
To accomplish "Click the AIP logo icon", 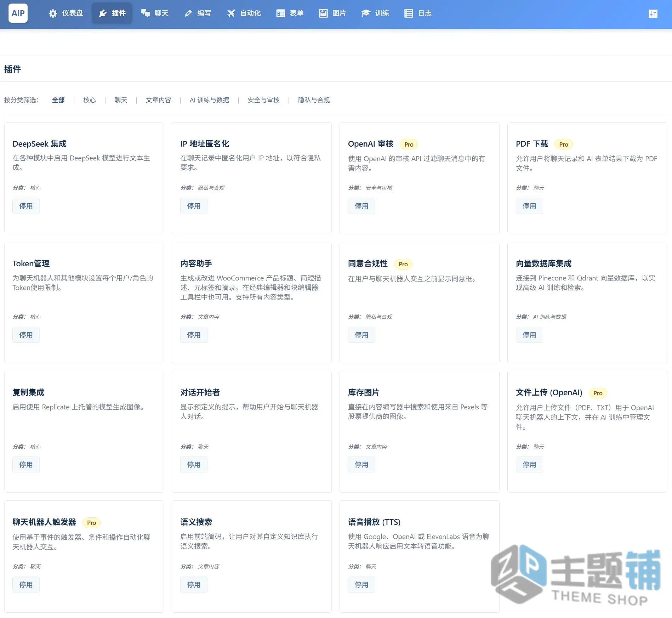I will pos(18,13).
